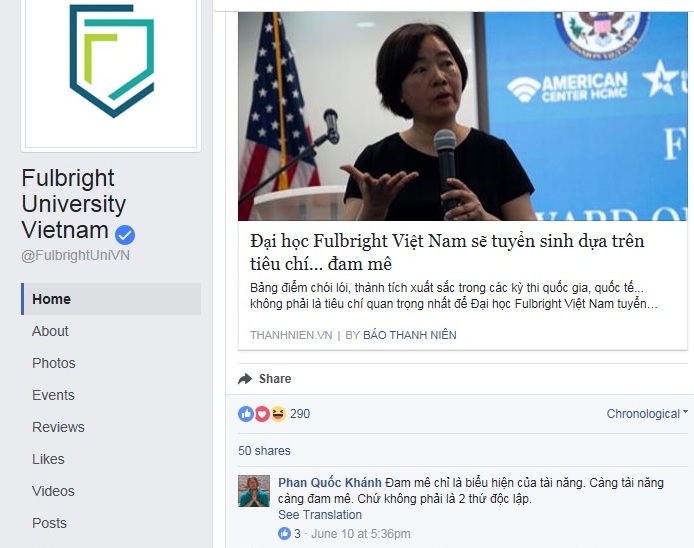Select the Home tab in sidebar

(x=111, y=299)
